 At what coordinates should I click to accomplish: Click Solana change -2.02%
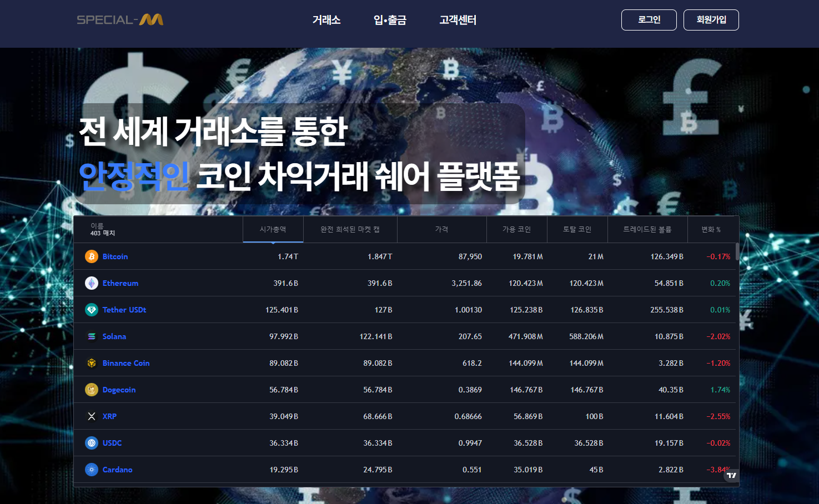tap(718, 336)
